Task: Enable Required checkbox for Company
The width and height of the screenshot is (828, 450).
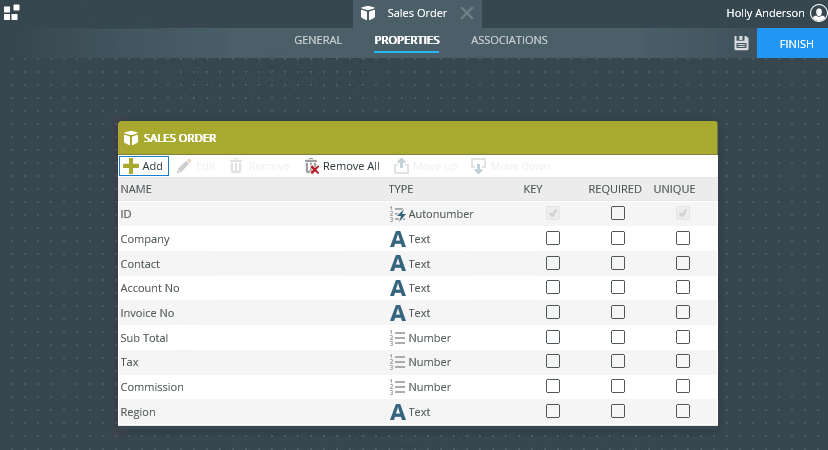Action: point(618,238)
